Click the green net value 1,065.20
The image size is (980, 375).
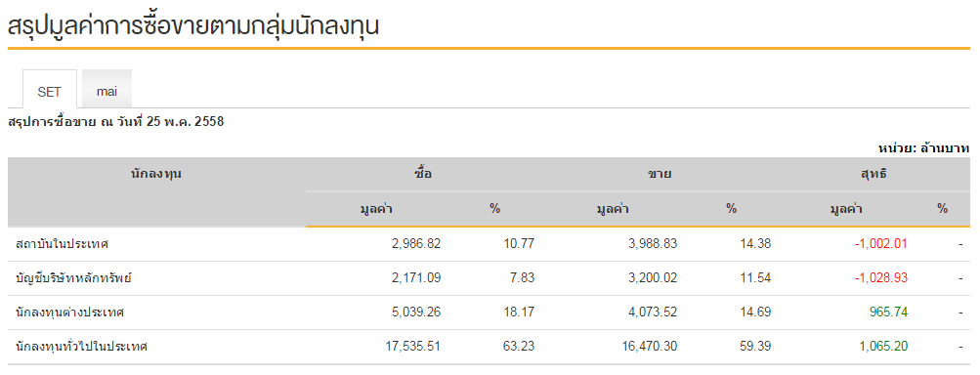(883, 346)
